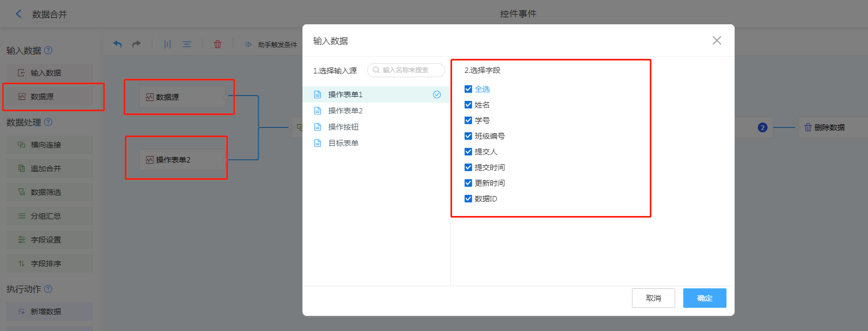
Task: Click help icon next to 数据处理
Action: [x=48, y=122]
